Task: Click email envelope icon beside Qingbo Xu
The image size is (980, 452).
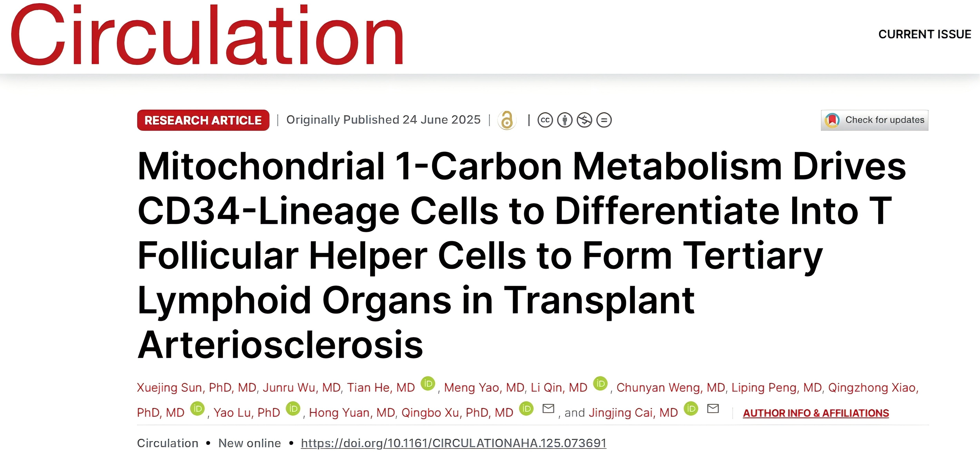Action: pos(548,409)
